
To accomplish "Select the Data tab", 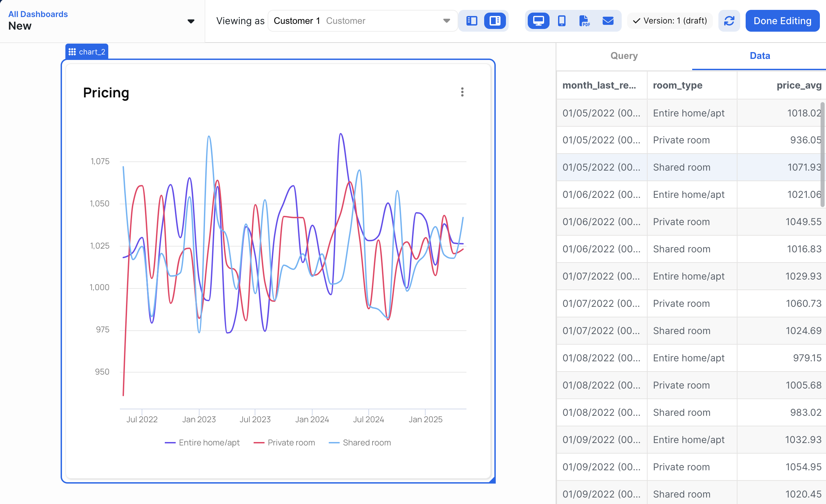I will pyautogui.click(x=760, y=56).
